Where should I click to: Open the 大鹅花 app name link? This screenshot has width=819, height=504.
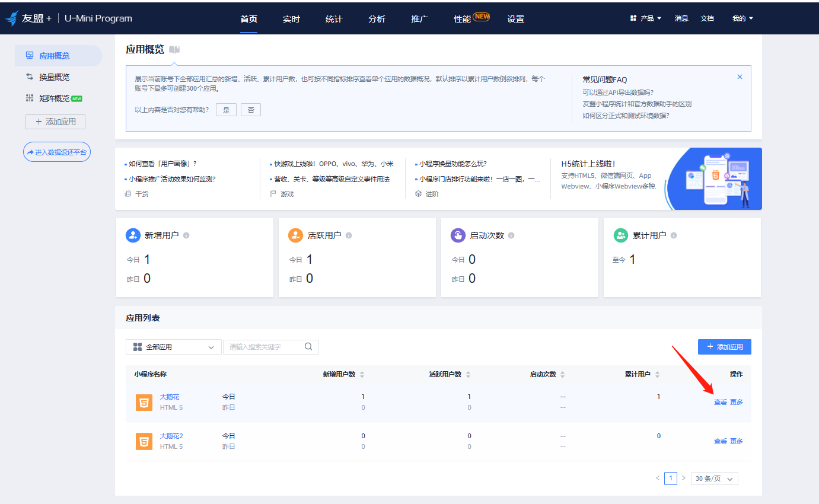coord(170,397)
